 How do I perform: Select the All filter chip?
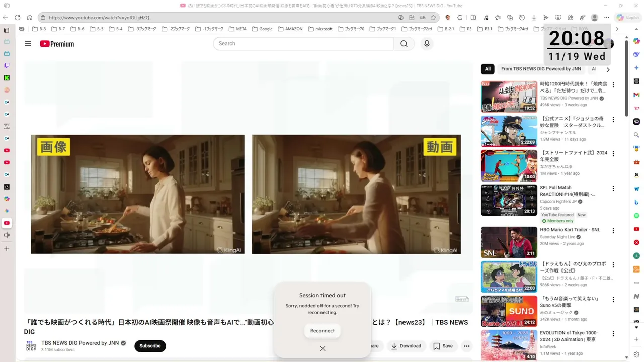pyautogui.click(x=488, y=69)
